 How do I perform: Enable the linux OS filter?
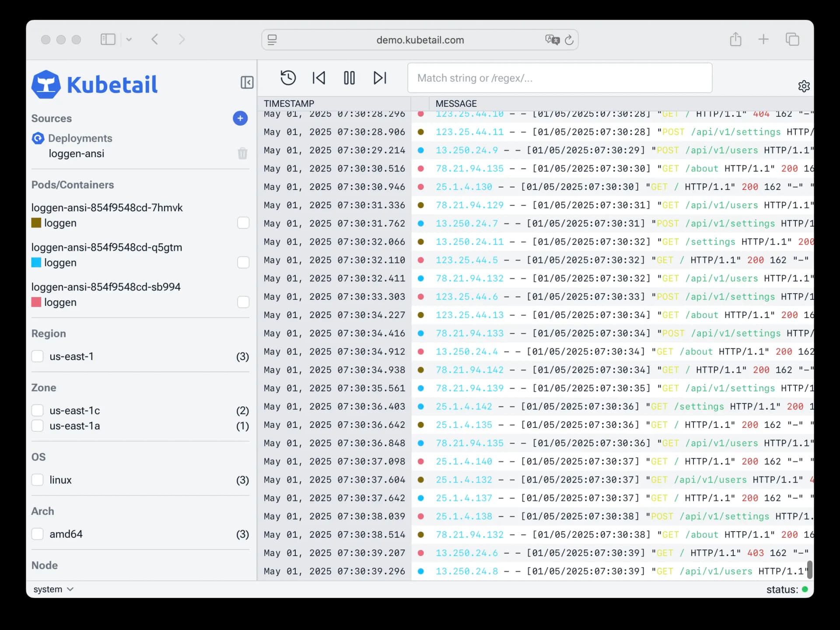coord(38,479)
